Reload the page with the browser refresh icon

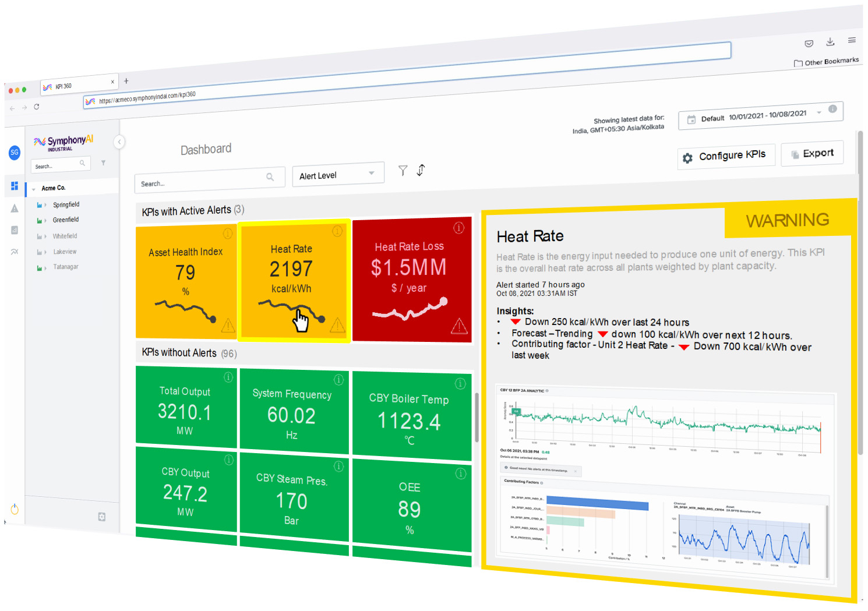pyautogui.click(x=37, y=107)
